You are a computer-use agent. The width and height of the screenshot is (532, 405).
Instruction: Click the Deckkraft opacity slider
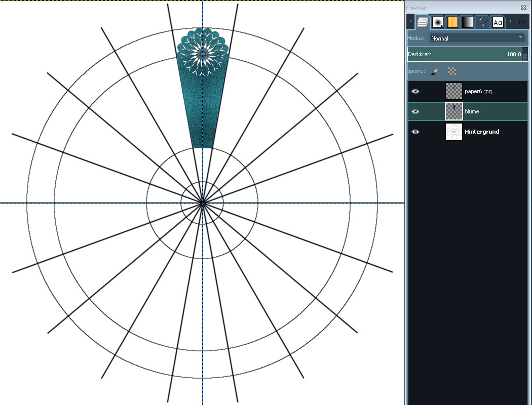click(x=464, y=54)
